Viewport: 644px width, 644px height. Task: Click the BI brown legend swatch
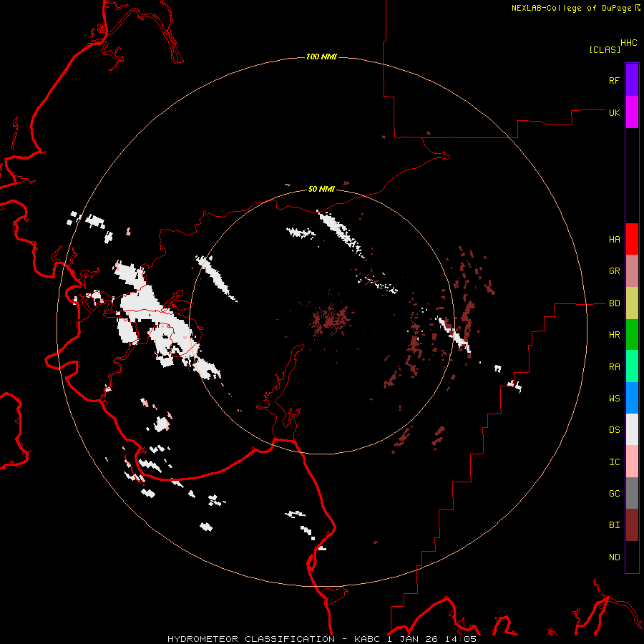[x=632, y=525]
